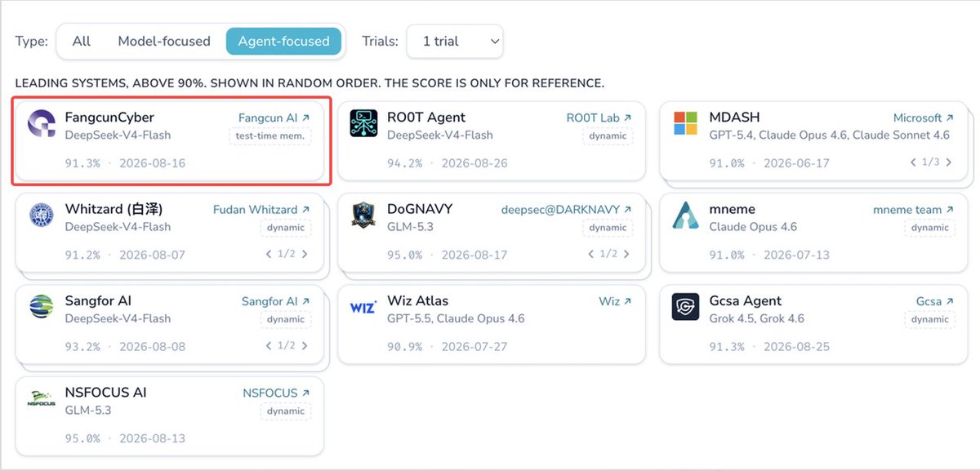Open the Sangfor AI organization link
The width and height of the screenshot is (980, 471).
pyautogui.click(x=275, y=301)
